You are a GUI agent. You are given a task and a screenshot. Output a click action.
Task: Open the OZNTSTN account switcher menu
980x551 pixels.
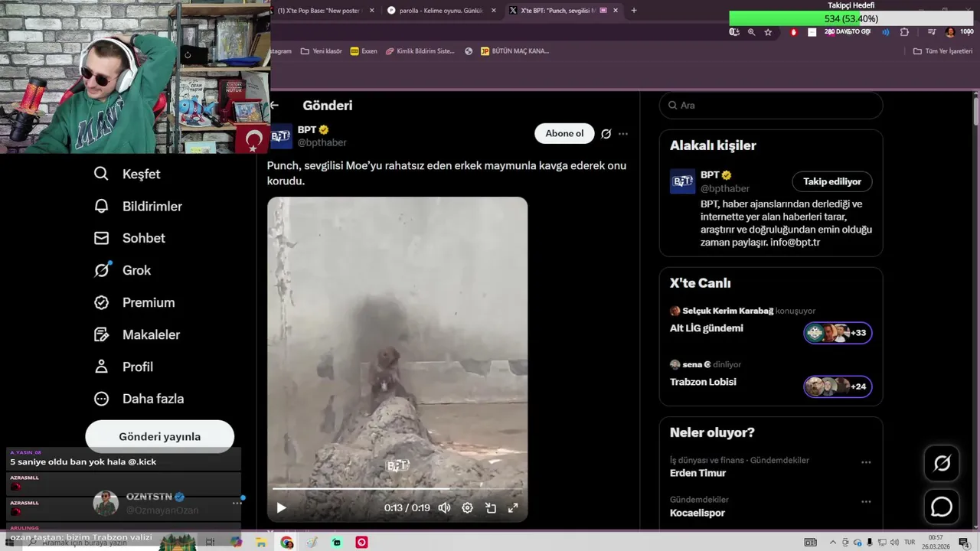coord(237,503)
